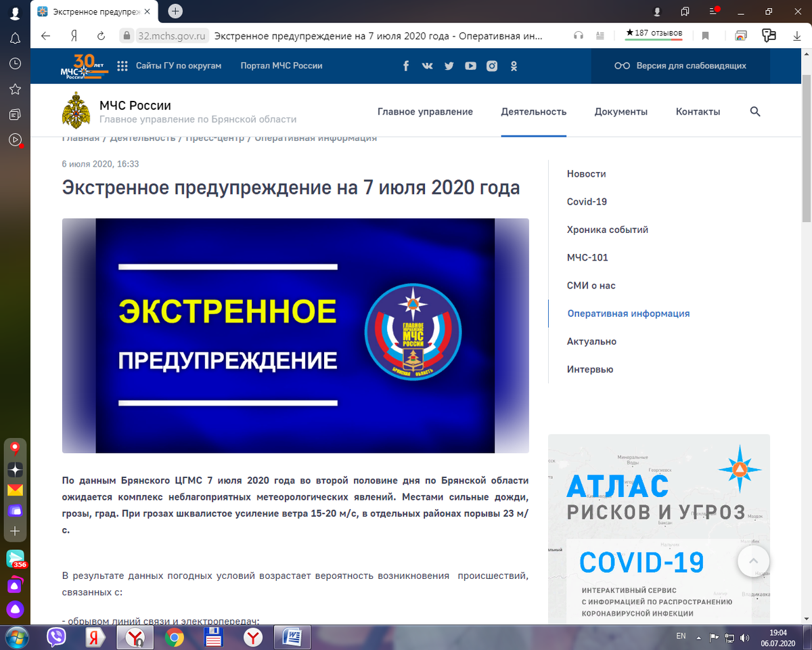Open the bookmarks collections icon in title bar
Image resolution: width=812 pixels, height=650 pixels.
(x=685, y=12)
